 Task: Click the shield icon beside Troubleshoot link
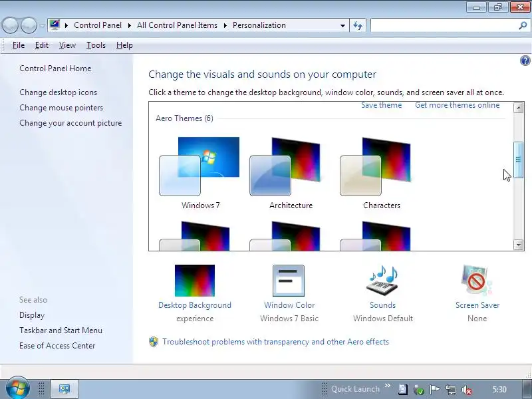[154, 342]
